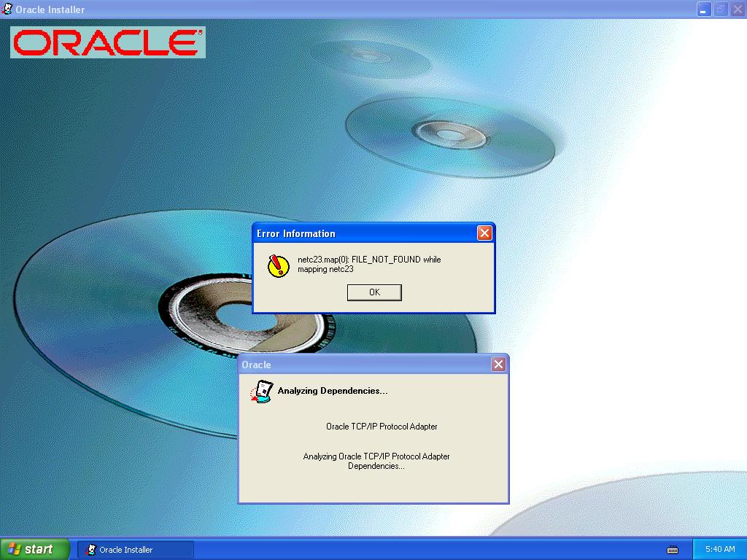Click the yellow warning exclamation icon

tap(278, 265)
